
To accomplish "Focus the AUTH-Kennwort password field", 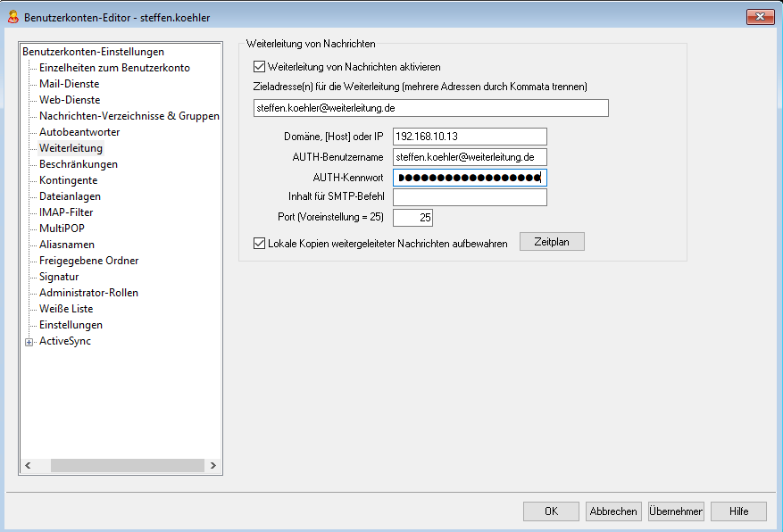I will tap(469, 178).
